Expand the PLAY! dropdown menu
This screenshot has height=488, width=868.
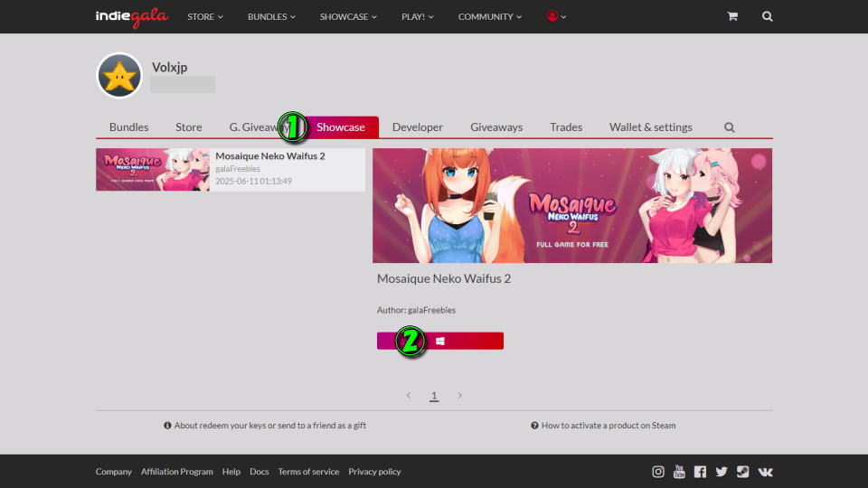pyautogui.click(x=418, y=16)
